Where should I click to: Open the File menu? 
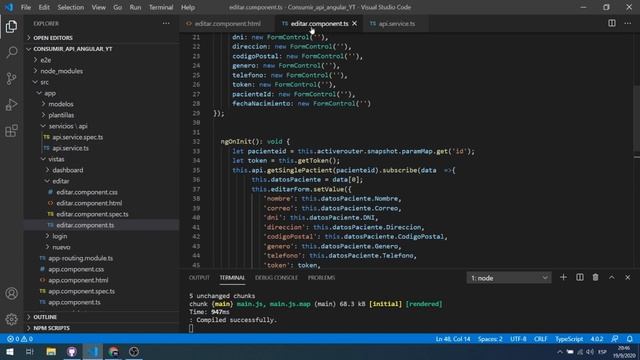[x=26, y=7]
